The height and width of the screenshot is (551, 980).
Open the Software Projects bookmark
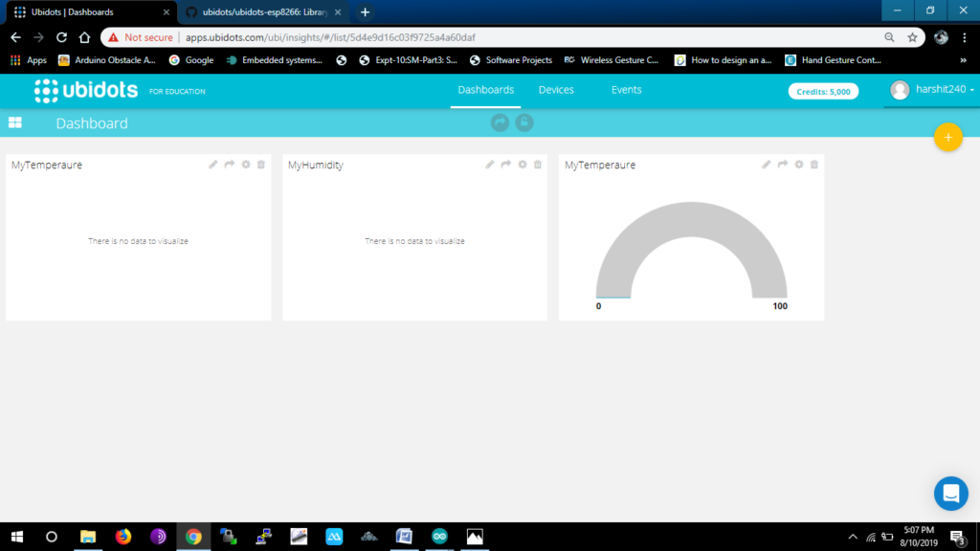[511, 60]
